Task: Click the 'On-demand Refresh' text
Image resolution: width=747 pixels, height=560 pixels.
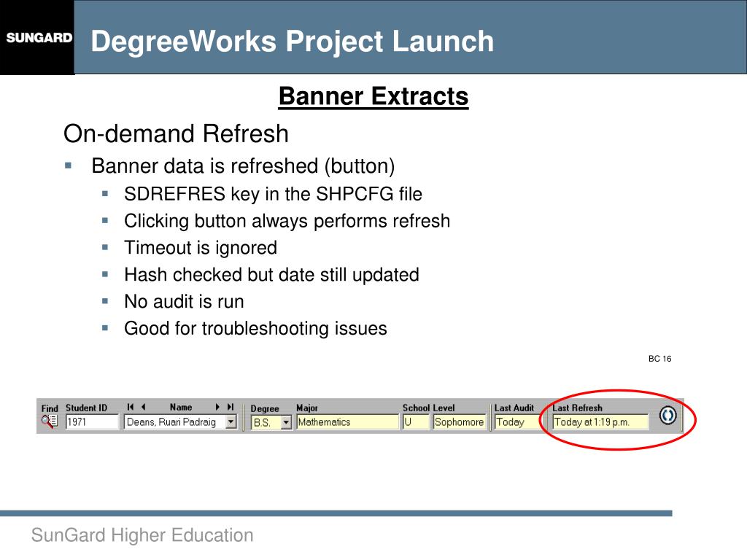Action: pos(176,133)
